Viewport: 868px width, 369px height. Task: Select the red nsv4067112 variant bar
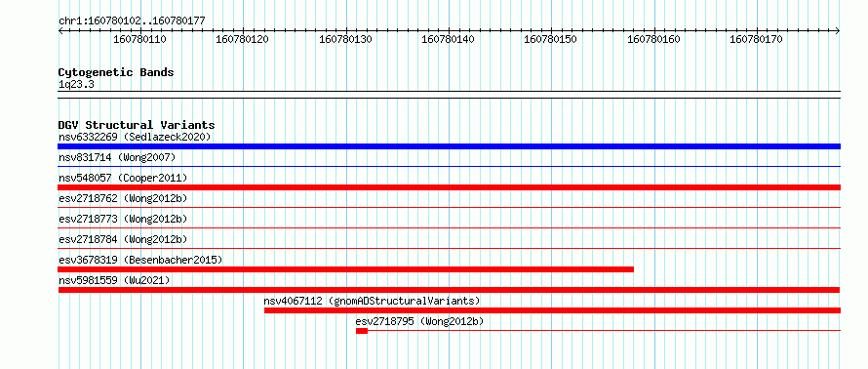click(552, 310)
